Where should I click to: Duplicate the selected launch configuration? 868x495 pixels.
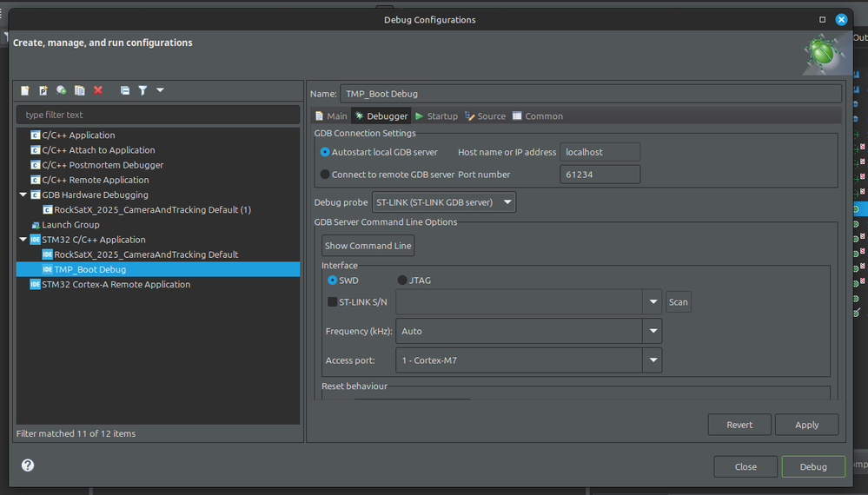79,90
